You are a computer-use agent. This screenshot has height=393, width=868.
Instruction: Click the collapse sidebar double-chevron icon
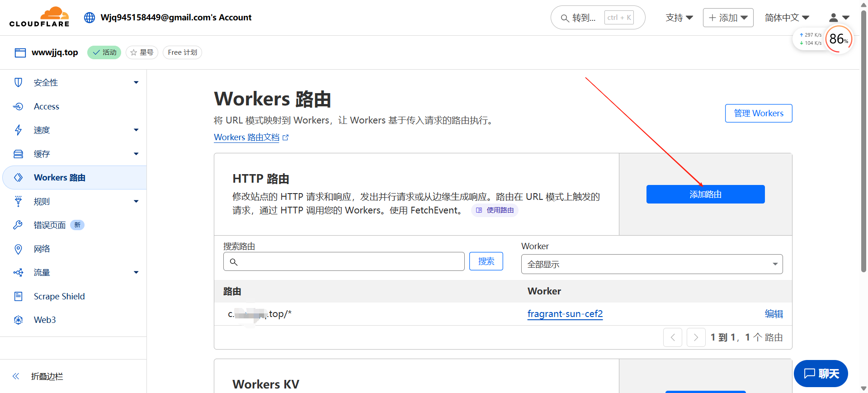point(16,376)
